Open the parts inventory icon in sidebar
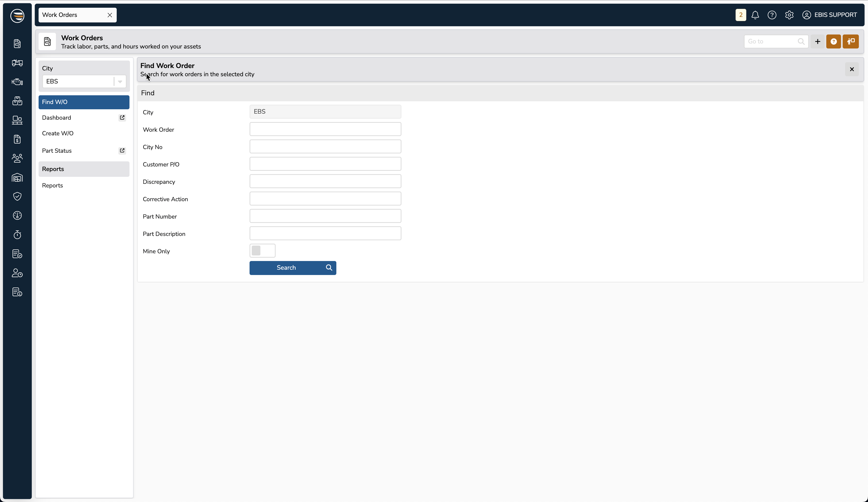 pyautogui.click(x=17, y=101)
